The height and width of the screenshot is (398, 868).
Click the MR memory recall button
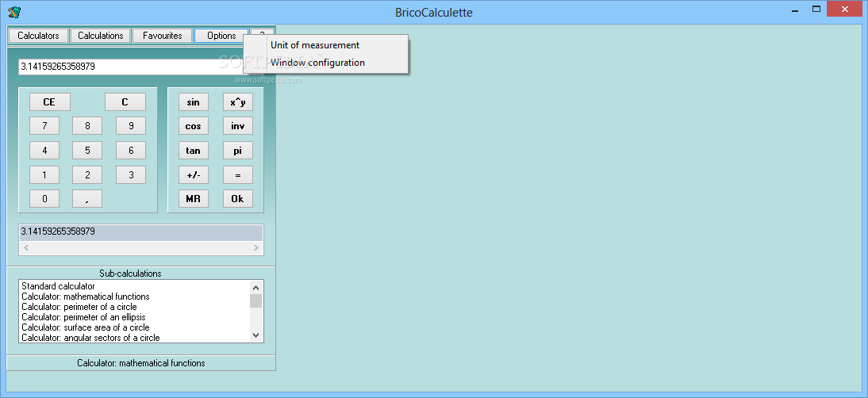click(193, 199)
